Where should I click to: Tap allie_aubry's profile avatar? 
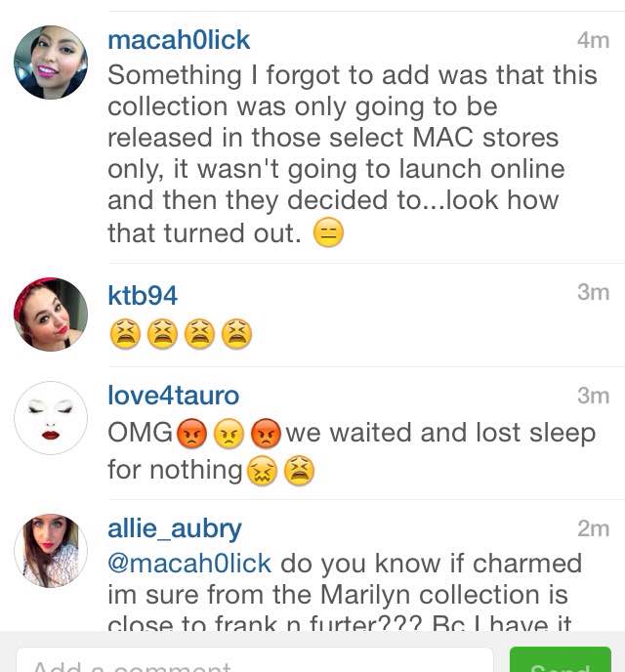point(51,551)
